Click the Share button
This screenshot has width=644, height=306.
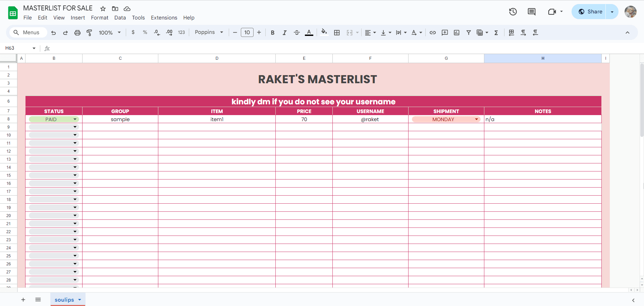(x=590, y=12)
